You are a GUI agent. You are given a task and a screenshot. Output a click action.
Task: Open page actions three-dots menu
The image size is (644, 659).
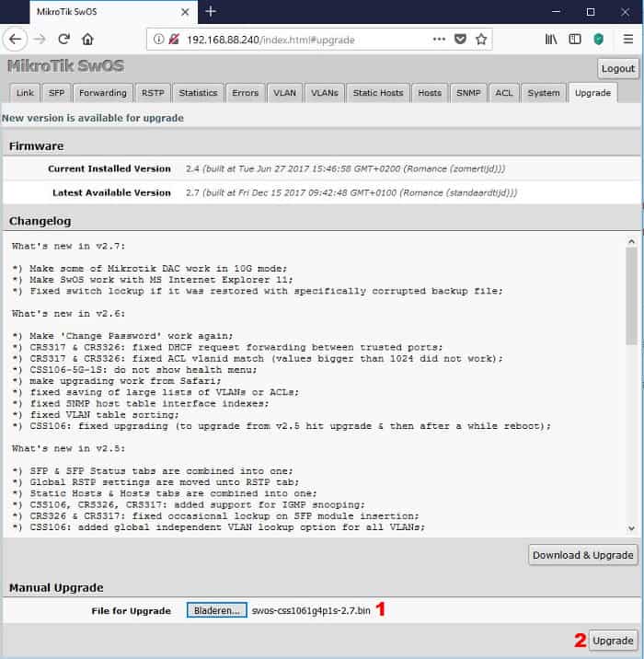pyautogui.click(x=439, y=39)
